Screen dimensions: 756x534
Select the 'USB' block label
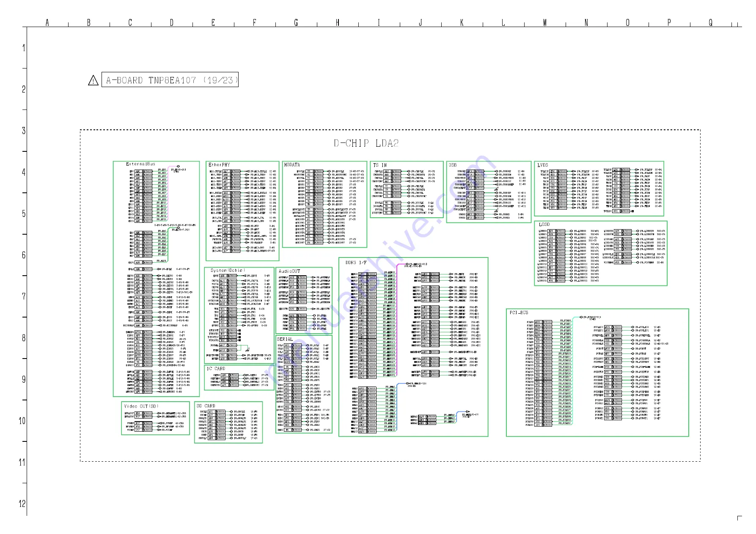tap(453, 165)
